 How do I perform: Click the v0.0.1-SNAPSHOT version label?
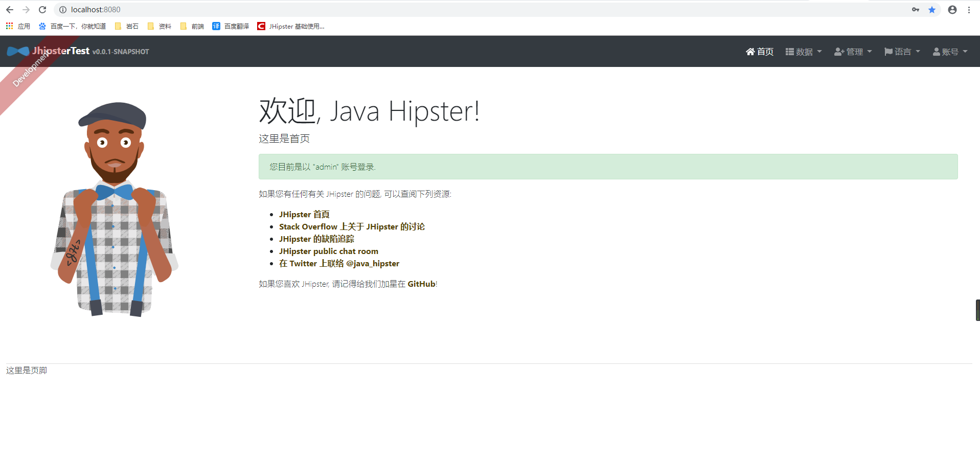(121, 52)
